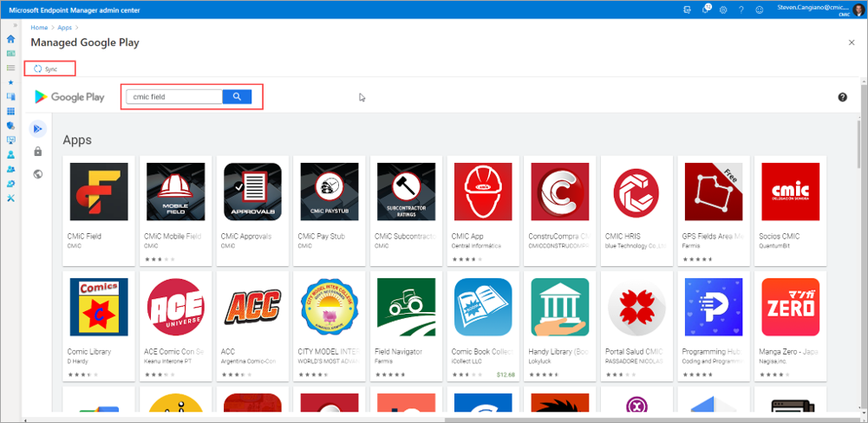Open Tenant administration icon in sidebar
Viewport: 868px width, 423px height.
10,184
